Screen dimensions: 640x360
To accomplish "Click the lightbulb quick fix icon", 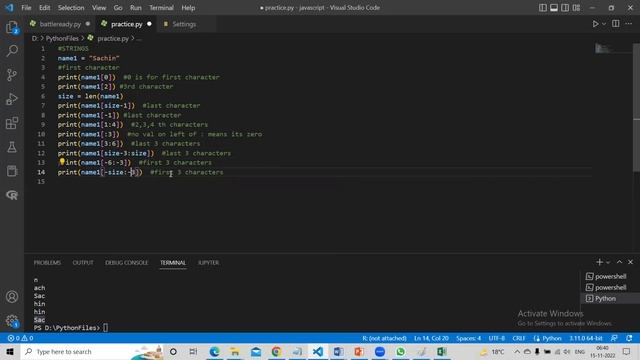I will coord(62,162).
